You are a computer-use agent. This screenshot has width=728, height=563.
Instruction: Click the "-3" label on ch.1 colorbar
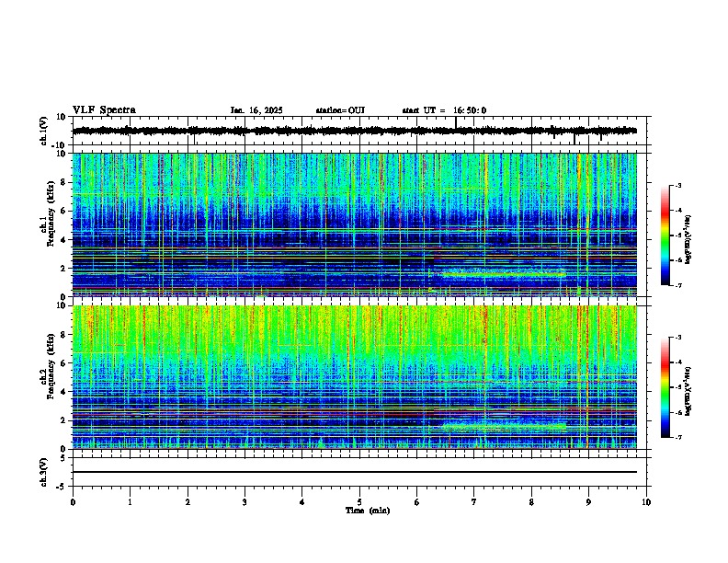677,186
